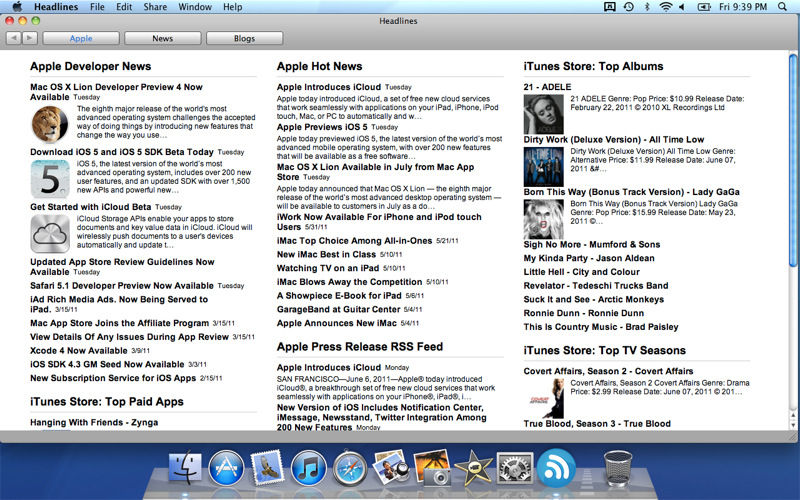
Task: Open iOS SDK 4.3 GM Seed headline
Action: point(107,364)
